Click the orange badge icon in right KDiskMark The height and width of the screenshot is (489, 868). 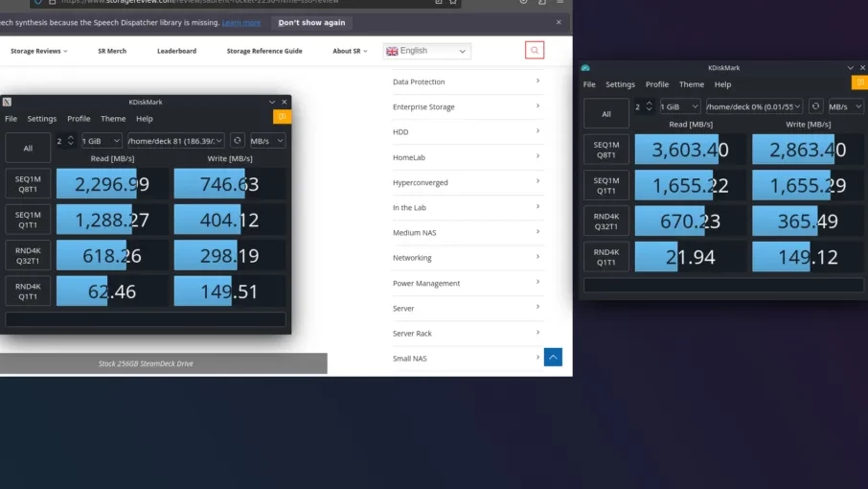point(859,81)
